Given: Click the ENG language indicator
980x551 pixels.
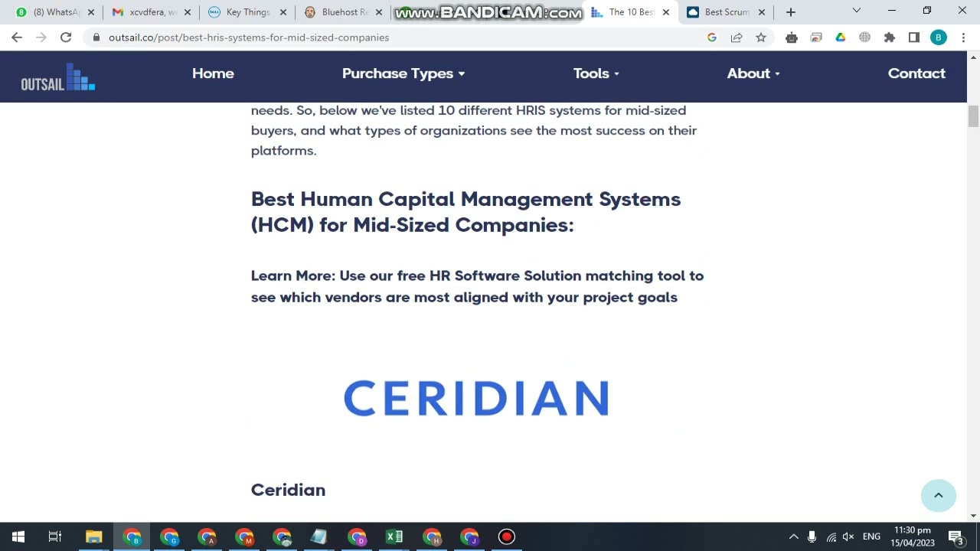Looking at the screenshot, I should coord(871,536).
